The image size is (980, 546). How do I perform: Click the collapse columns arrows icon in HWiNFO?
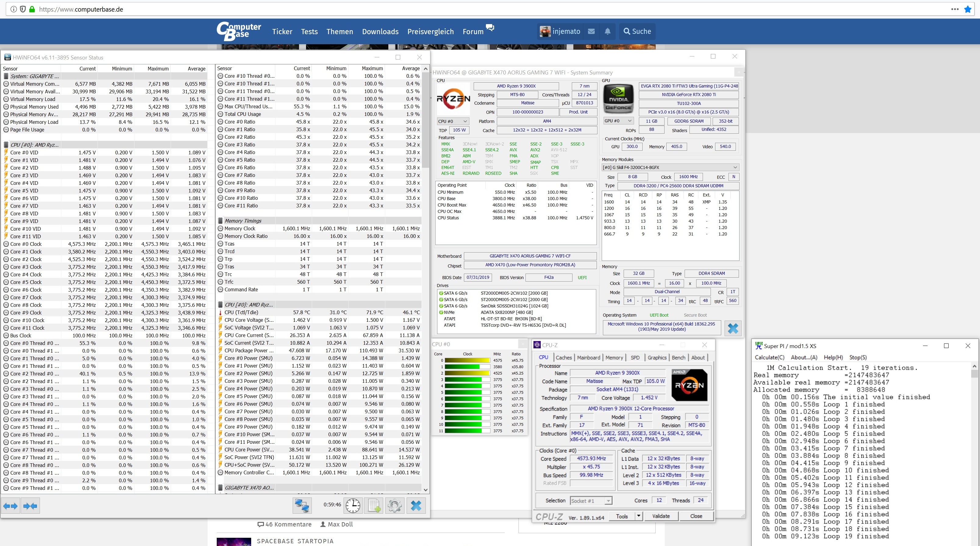coord(30,506)
